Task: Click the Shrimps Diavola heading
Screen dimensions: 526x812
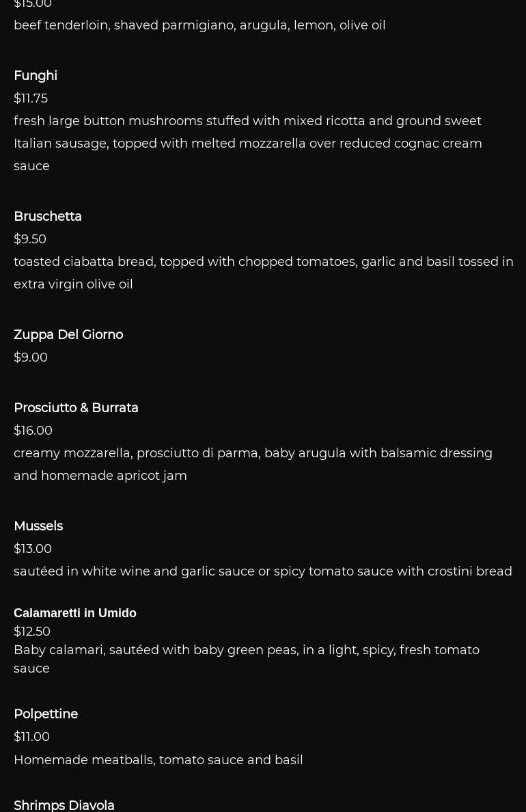Action: click(x=64, y=805)
